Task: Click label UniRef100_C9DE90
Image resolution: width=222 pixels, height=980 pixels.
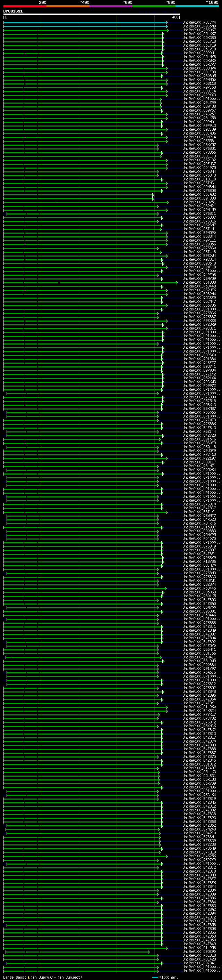Action: [199, 952]
